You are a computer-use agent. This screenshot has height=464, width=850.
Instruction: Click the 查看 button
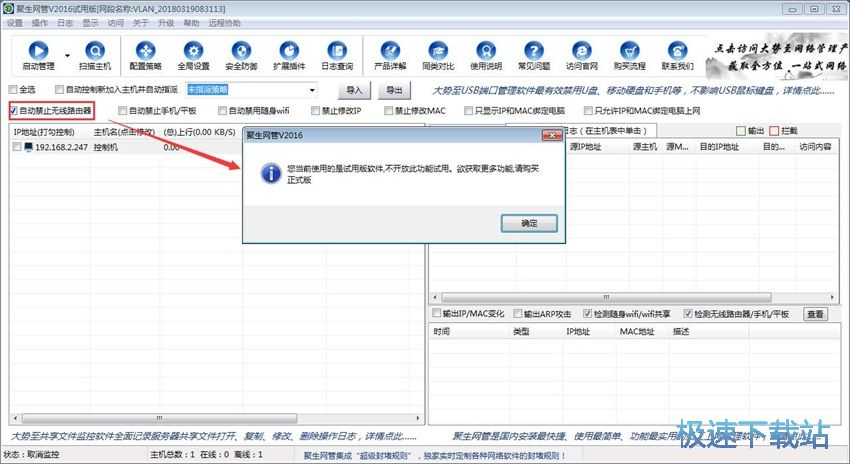pos(815,314)
